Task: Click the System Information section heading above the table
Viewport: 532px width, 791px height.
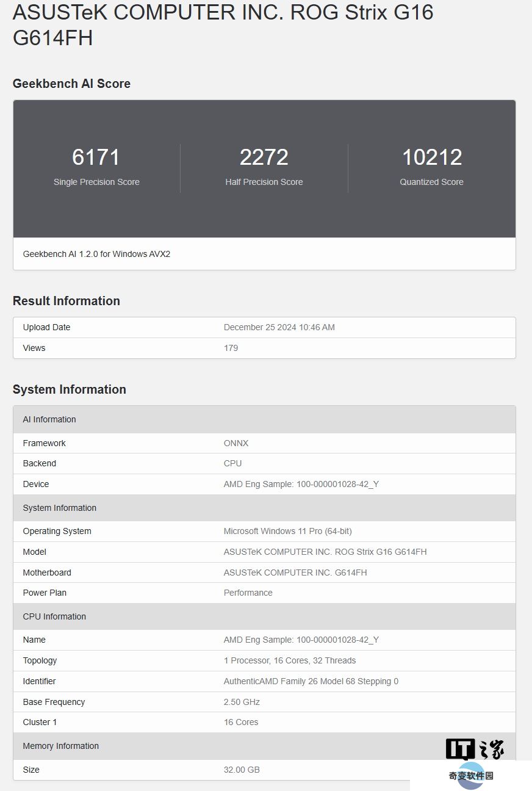Action: (70, 389)
